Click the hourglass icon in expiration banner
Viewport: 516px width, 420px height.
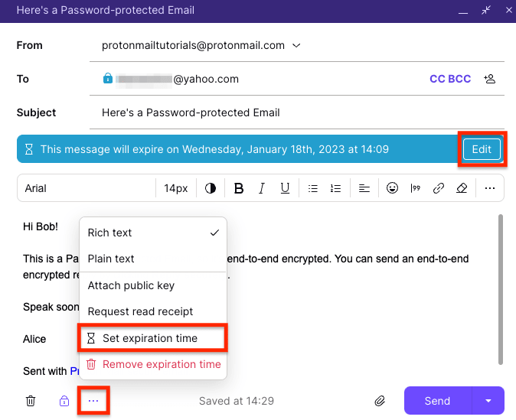tap(29, 149)
